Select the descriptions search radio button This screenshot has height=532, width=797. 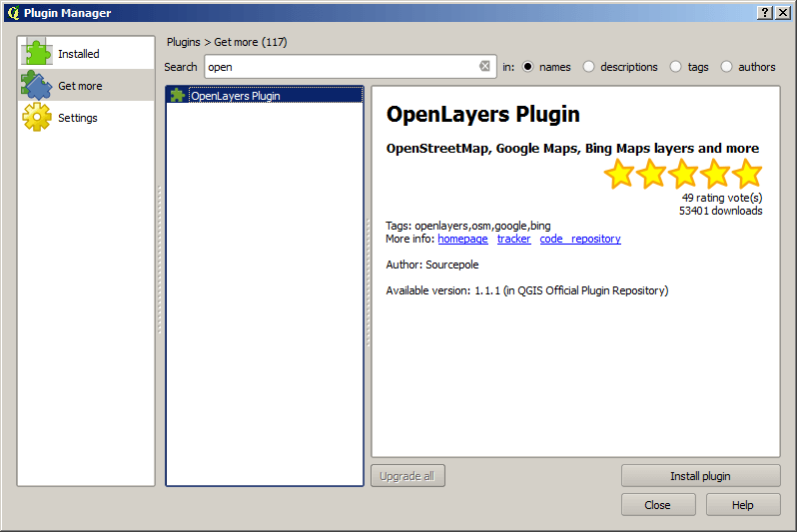588,67
